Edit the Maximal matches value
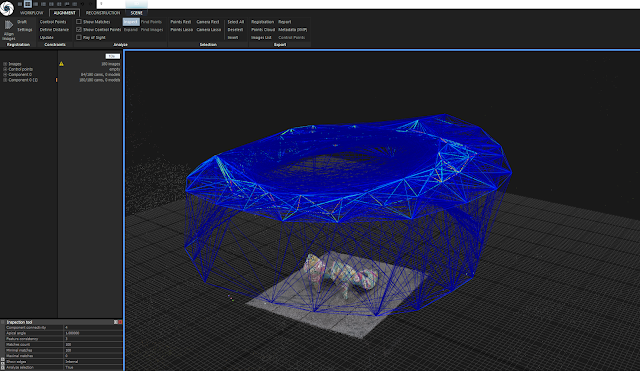This screenshot has width=640, height=371. tap(93, 356)
